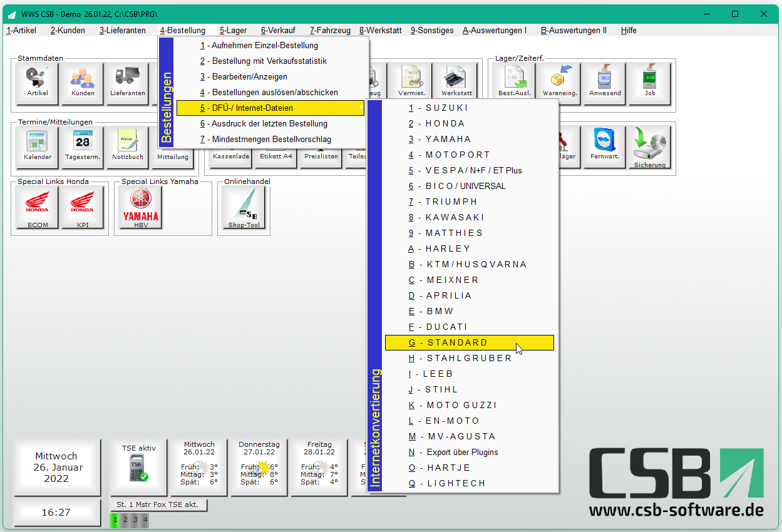Open the 6-Verkauf menu
782x532 pixels.
point(278,30)
